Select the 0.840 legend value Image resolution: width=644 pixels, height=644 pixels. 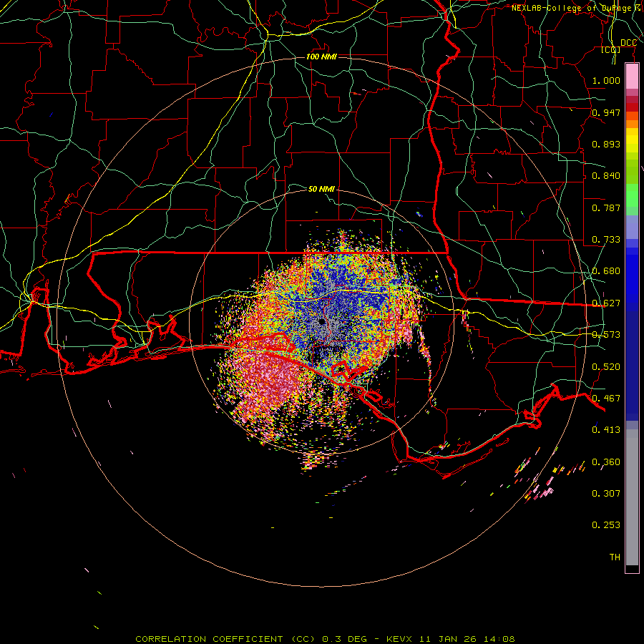click(606, 176)
